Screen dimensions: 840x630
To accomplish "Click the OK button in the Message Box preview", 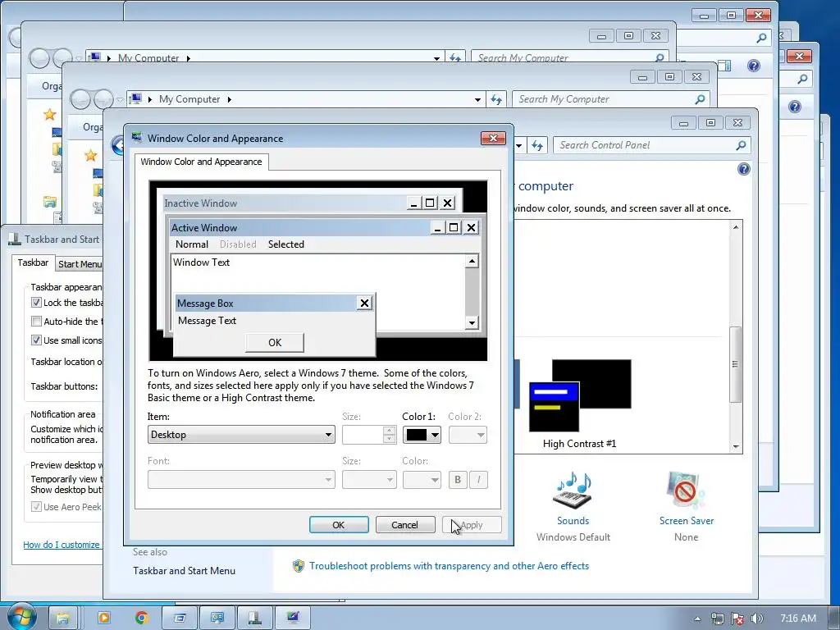I will (x=274, y=342).
